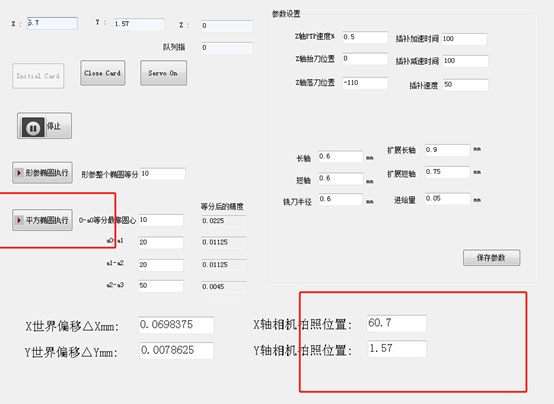Click the red arrow icon on 形参椭圆执行
Image resolution: width=554 pixels, height=404 pixels.
19,172
